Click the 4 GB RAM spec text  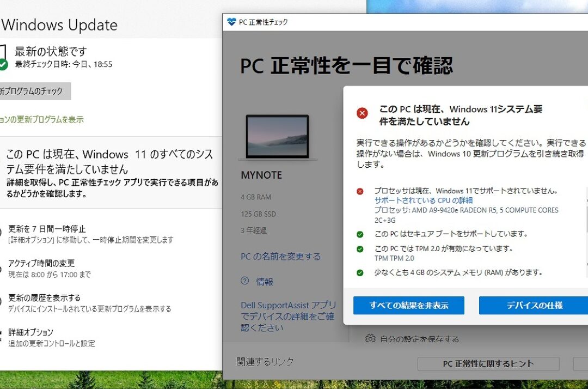coord(256,197)
